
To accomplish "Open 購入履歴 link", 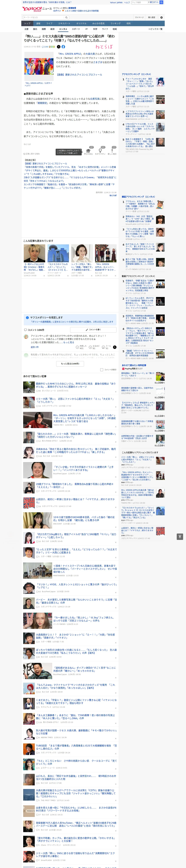I will point(152,17).
